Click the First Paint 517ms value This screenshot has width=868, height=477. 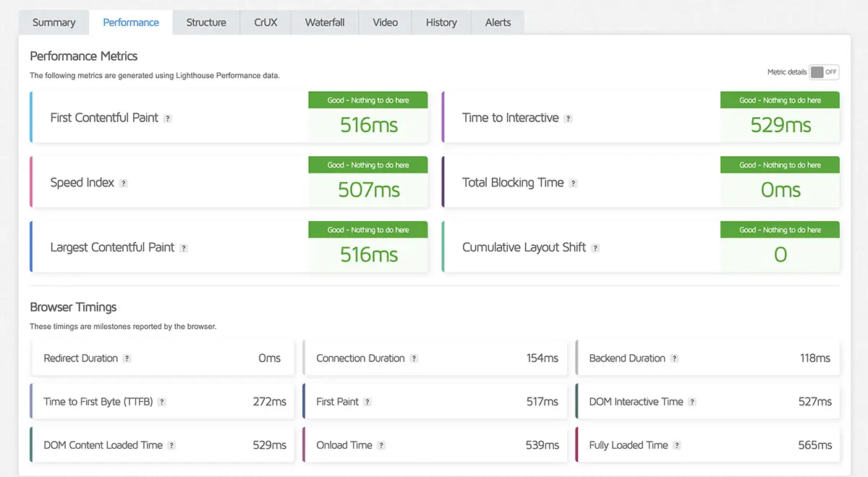pos(542,402)
